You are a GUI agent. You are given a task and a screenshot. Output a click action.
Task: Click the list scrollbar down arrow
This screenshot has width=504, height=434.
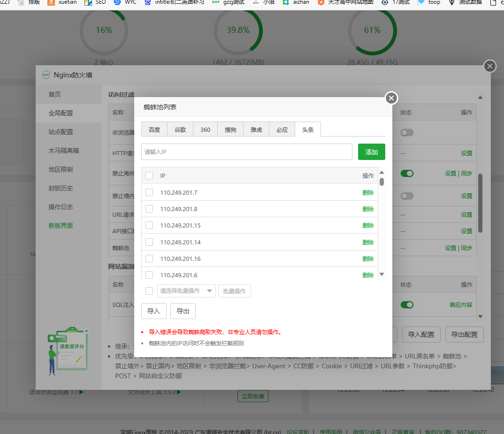coord(382,274)
